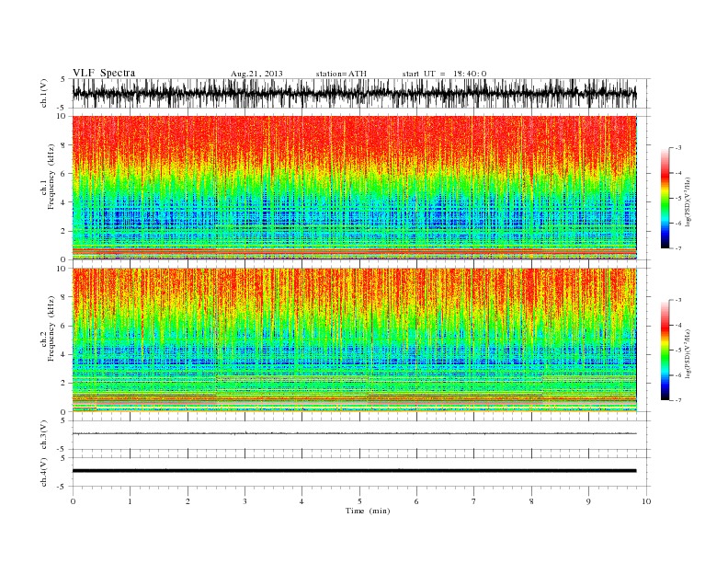
Task: Click time axis tick label "1"
Action: pyautogui.click(x=130, y=501)
